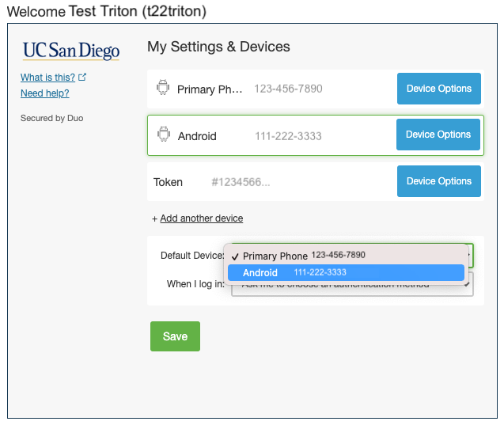The width and height of the screenshot is (504, 425).
Task: Open Device Options for the Token
Action: (x=438, y=181)
